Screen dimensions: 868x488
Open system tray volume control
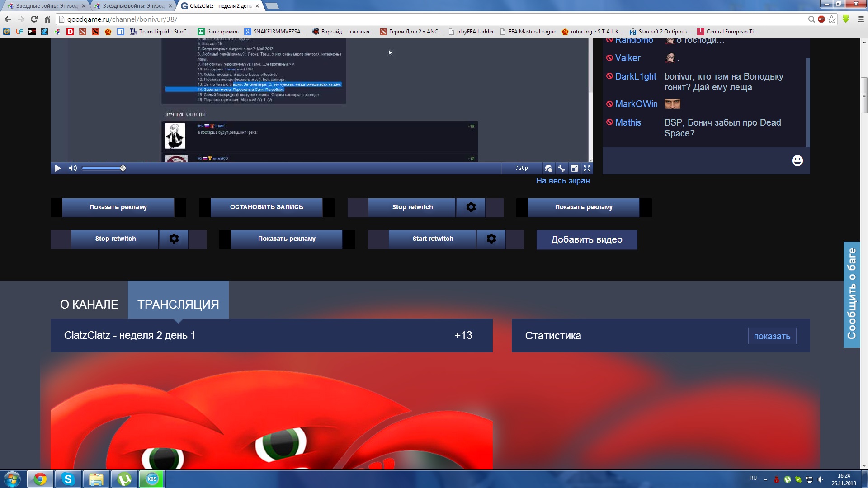pos(820,479)
